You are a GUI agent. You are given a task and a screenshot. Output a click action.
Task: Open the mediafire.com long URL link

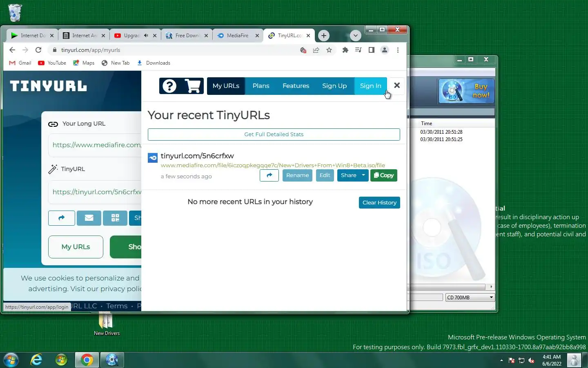pos(273,165)
